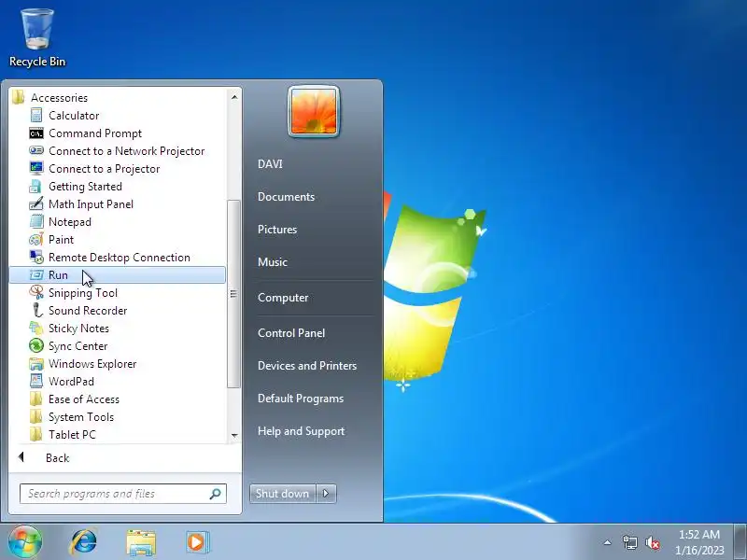
Task: Click the taskbar clock and date
Action: [698, 542]
